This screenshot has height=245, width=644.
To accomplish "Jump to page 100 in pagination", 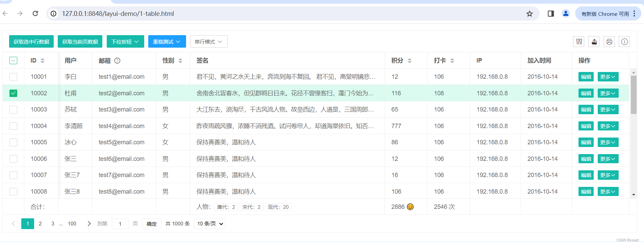I will tap(72, 224).
